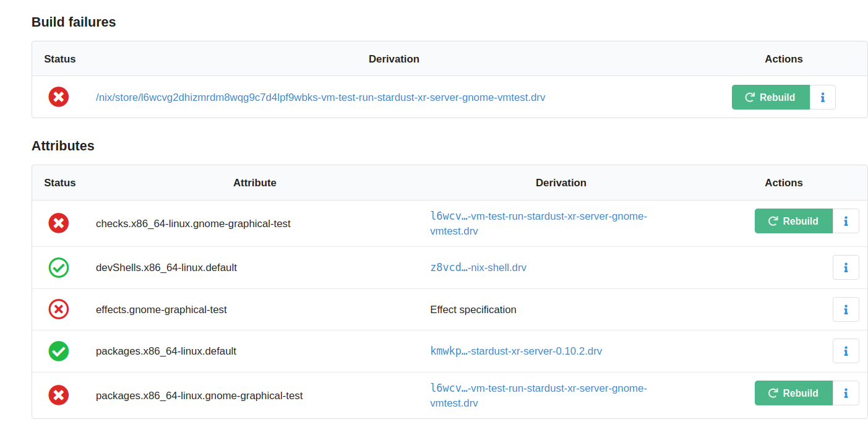Image resolution: width=868 pixels, height=427 pixels.
Task: Rebuild packages.x86_64-linux.gnome-graphical-test attribute
Action: [793, 393]
